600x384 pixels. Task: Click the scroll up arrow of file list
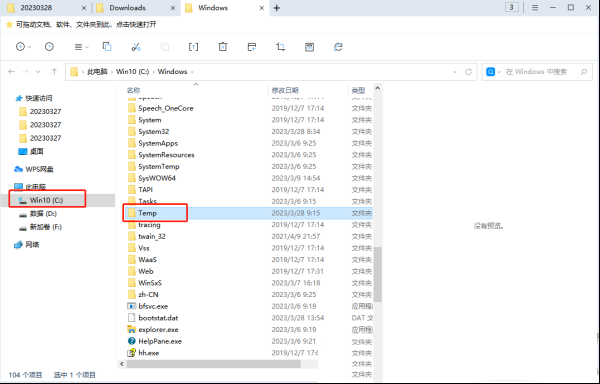pyautogui.click(x=377, y=88)
